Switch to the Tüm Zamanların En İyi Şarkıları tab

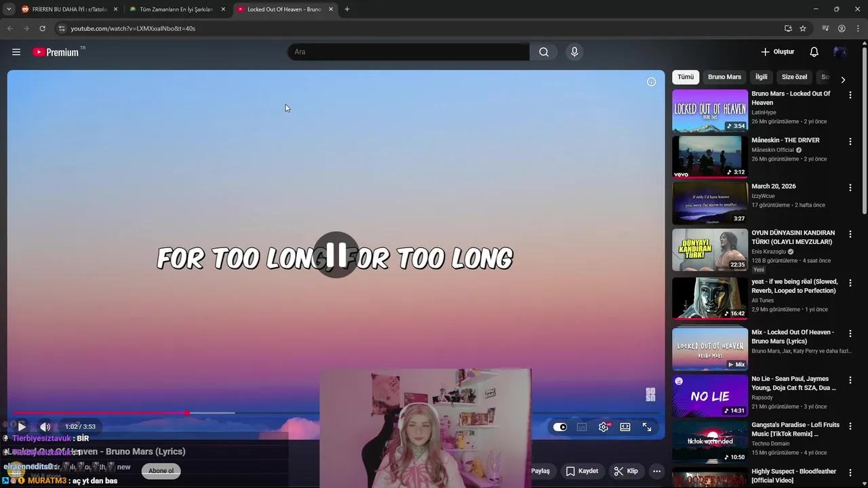(x=175, y=9)
